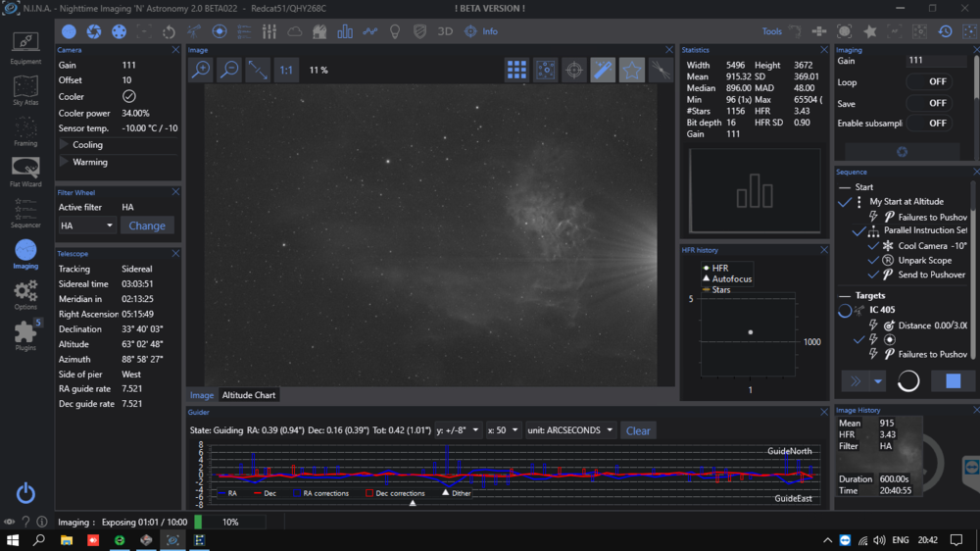Viewport: 980px width, 551px height.
Task: Open the guider unit ARCSECONDS dropdown
Action: pos(570,430)
